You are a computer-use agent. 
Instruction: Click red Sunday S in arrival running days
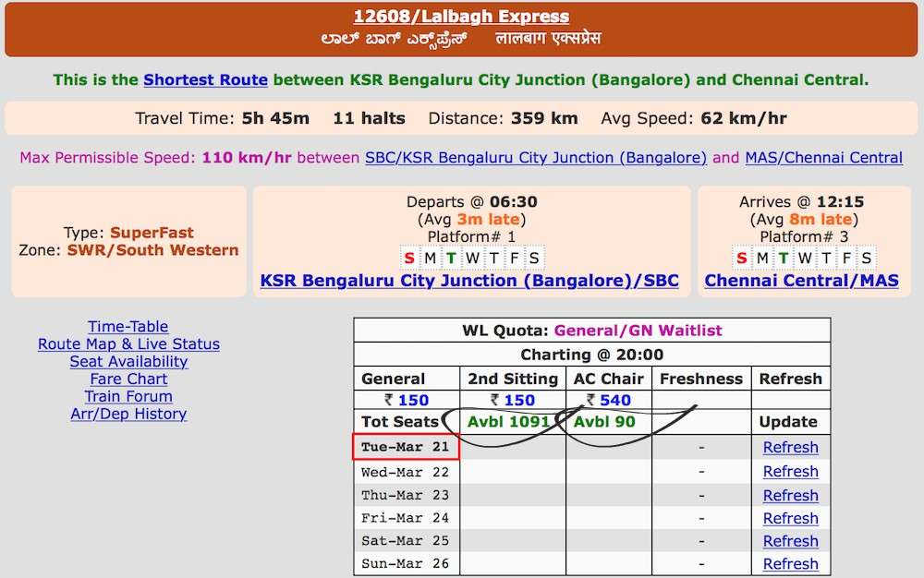[x=741, y=258]
